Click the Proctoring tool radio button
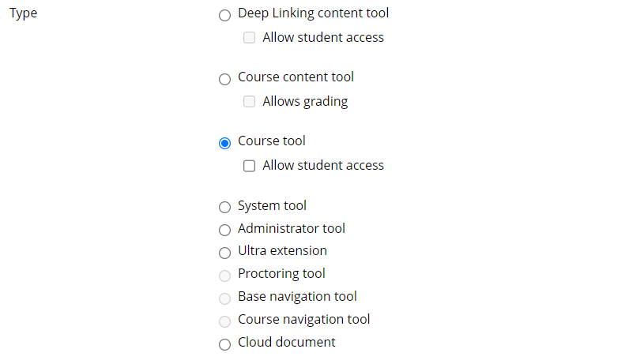629x364 pixels. (224, 276)
